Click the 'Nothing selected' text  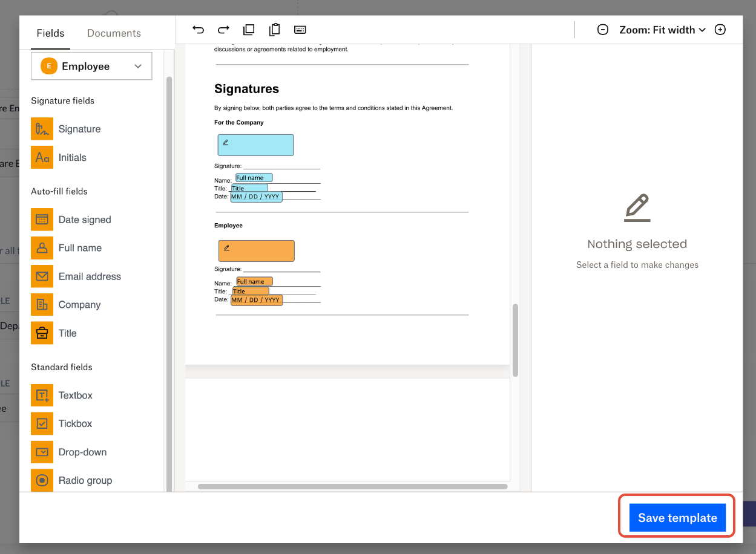click(637, 244)
